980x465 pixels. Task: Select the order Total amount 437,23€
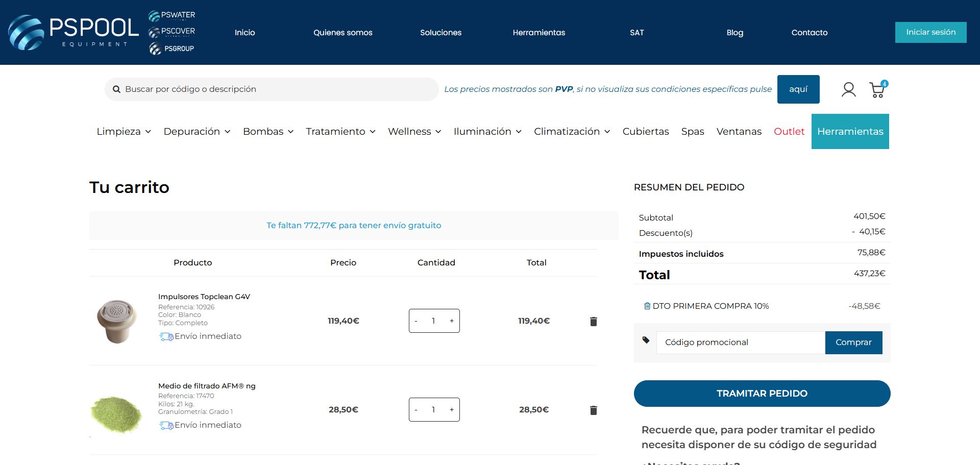870,274
